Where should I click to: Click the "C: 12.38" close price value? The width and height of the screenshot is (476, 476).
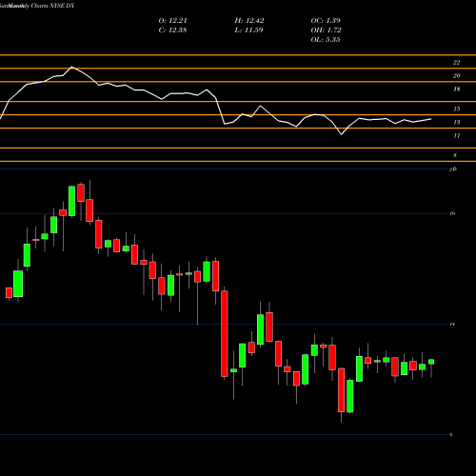tap(172, 30)
